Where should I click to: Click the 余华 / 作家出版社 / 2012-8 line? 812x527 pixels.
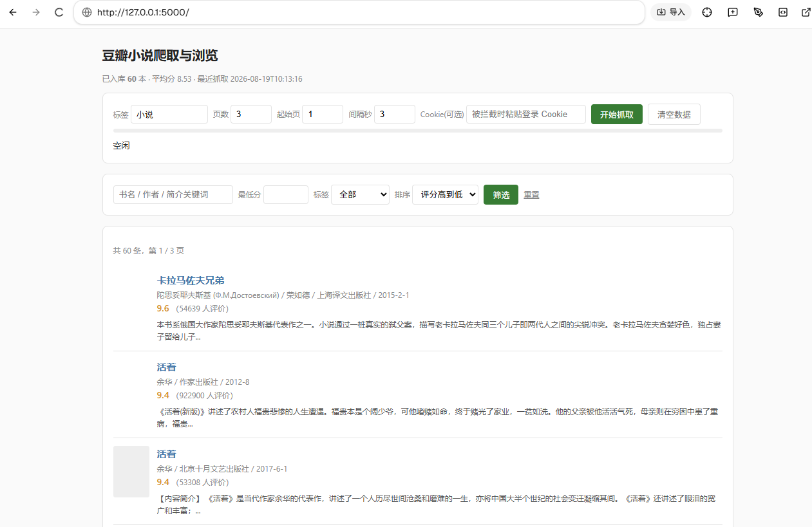[203, 382]
